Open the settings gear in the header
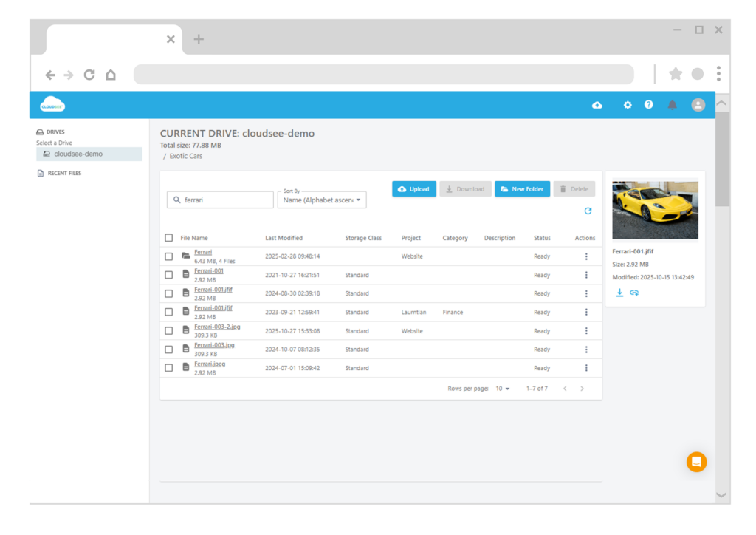Viewport: 756px width, 535px height. click(627, 104)
